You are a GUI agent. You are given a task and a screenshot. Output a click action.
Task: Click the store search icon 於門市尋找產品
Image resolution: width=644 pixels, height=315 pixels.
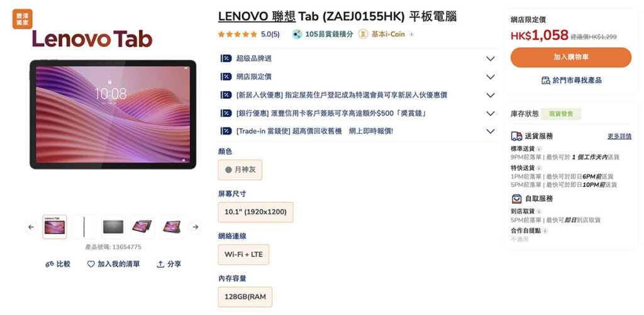click(x=545, y=80)
